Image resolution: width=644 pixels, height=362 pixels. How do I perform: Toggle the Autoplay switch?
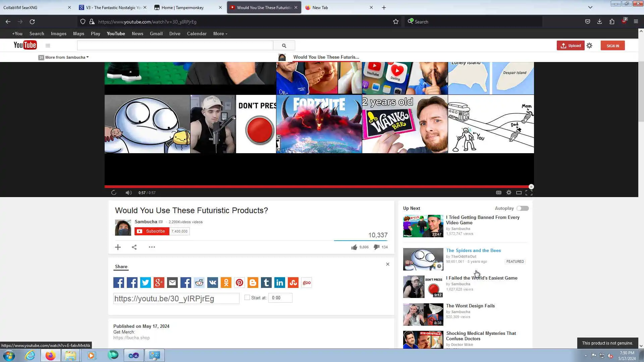tap(522, 208)
